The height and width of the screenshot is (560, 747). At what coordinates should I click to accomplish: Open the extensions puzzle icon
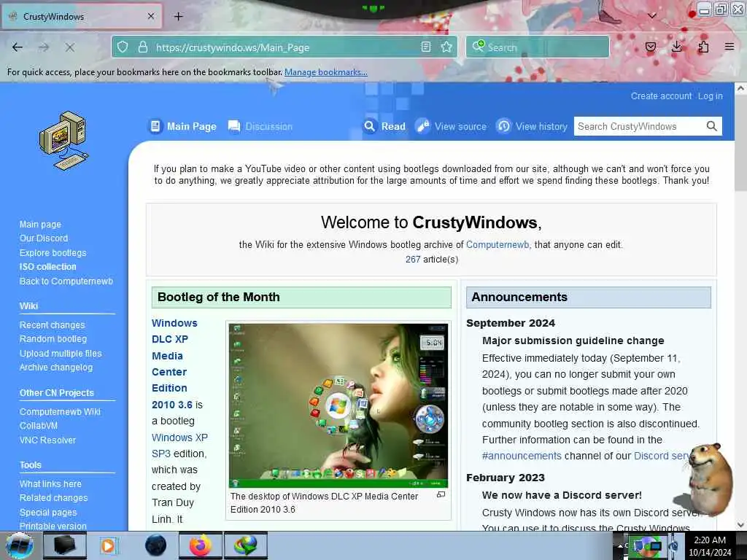pyautogui.click(x=703, y=47)
